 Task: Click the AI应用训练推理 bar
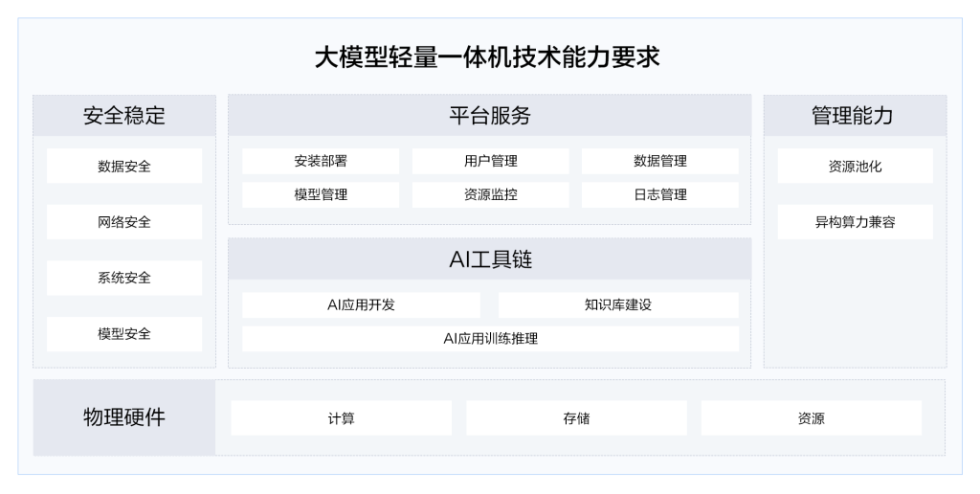pyautogui.click(x=490, y=338)
